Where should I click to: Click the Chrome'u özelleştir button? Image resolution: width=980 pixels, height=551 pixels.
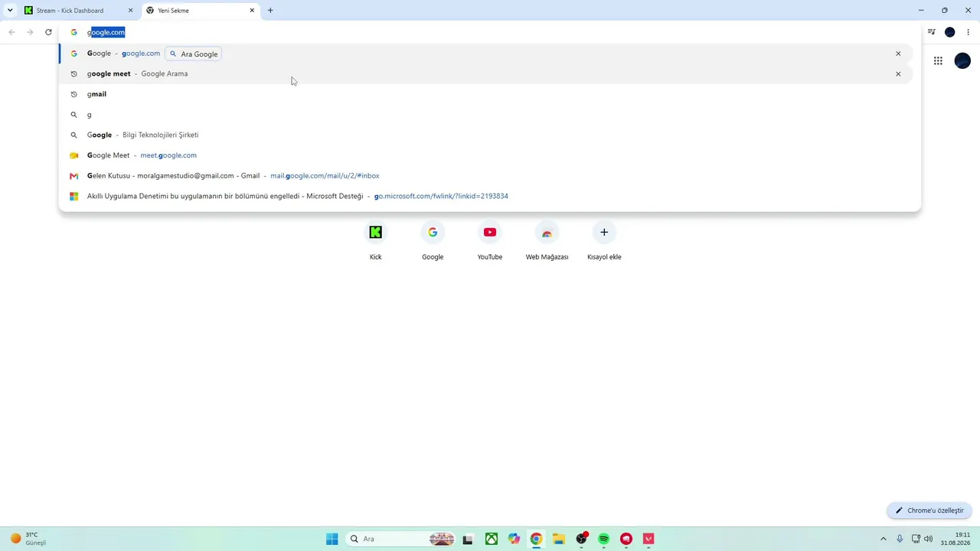pos(929,510)
